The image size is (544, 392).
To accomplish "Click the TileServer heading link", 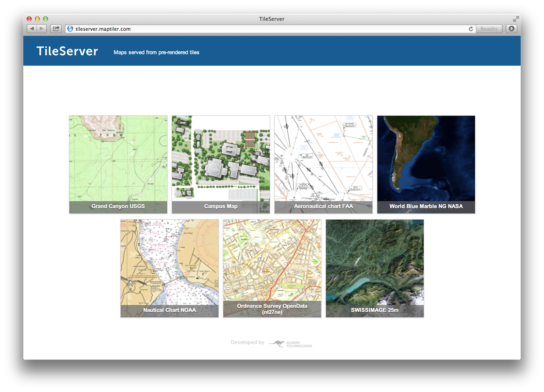I will point(67,51).
